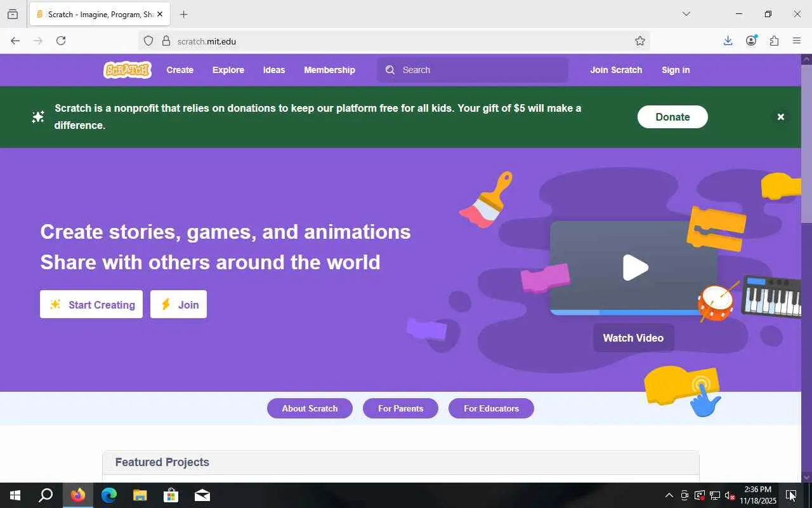Click the Featured Projects heading
Screen dimensions: 812x508
(162, 462)
